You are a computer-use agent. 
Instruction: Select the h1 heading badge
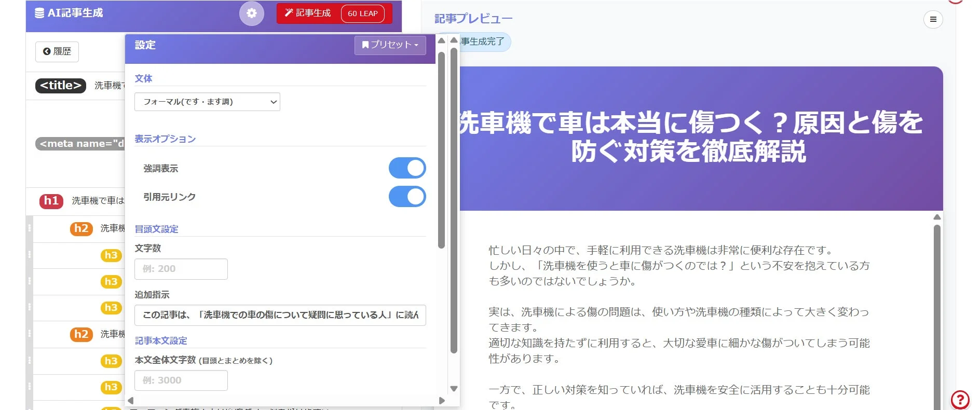click(x=51, y=201)
